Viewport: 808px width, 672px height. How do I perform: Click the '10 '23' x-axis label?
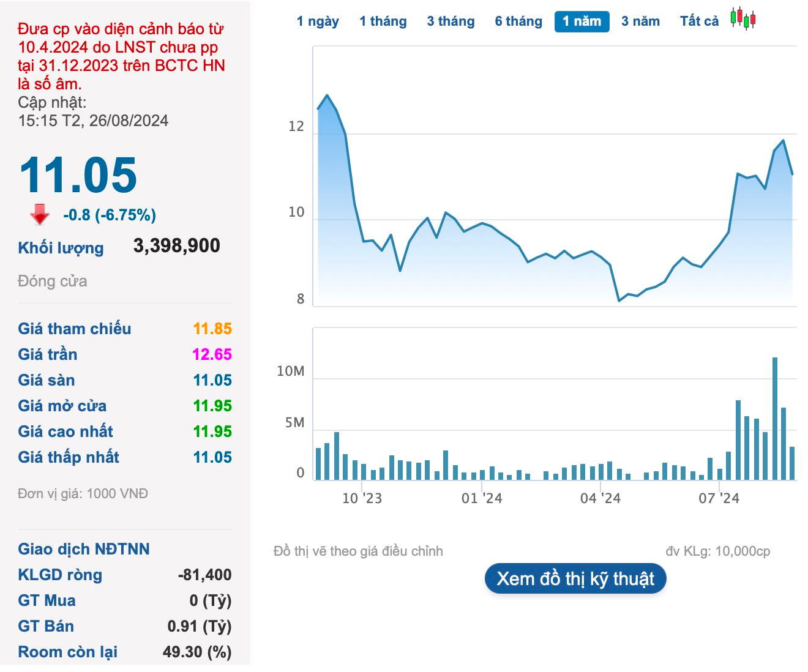click(x=362, y=498)
